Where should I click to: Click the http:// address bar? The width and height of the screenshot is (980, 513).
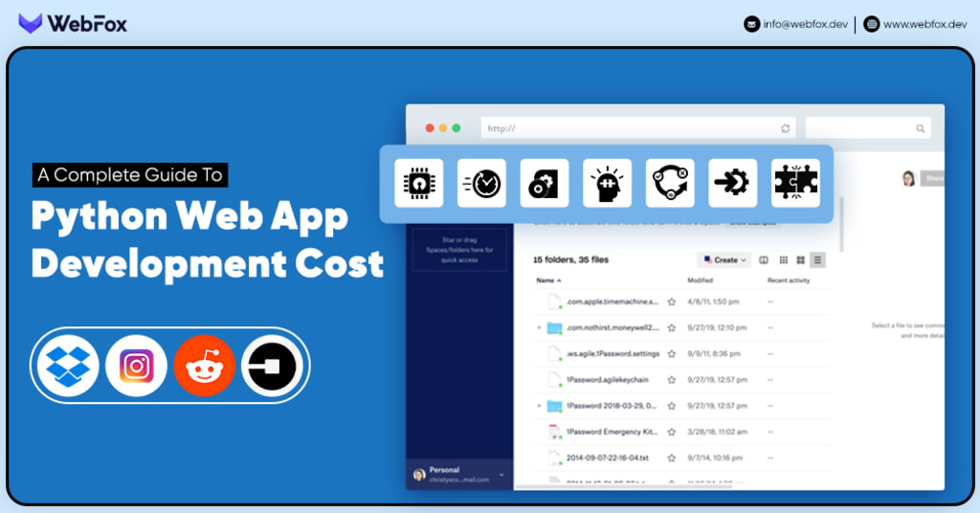click(638, 128)
